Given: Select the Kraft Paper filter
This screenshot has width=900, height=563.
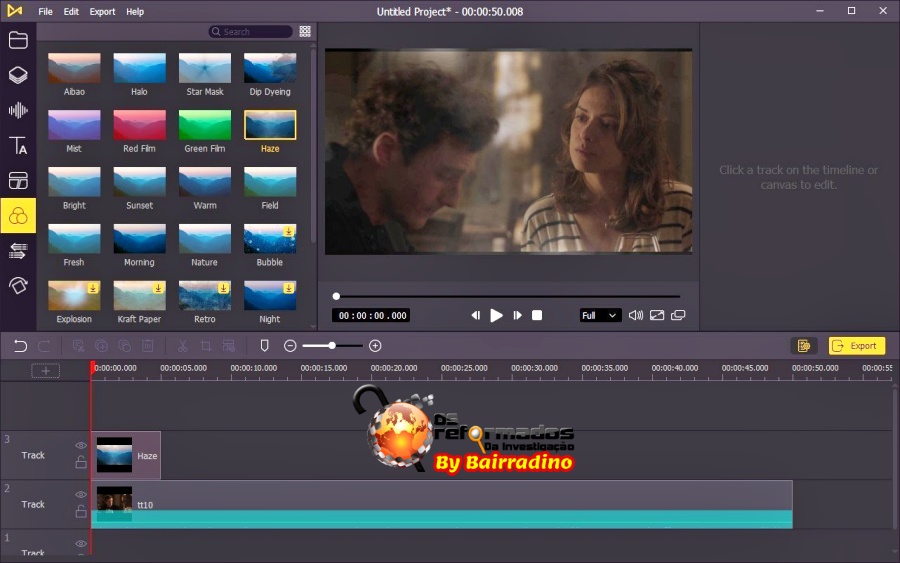Looking at the screenshot, I should [139, 296].
